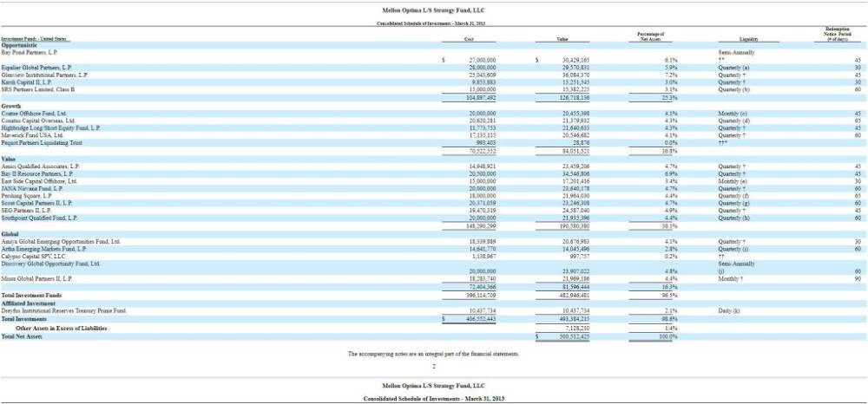Select 'East Side Capital Offshore, Ltd.'
Viewport: 868px width, 404px height.
(x=39, y=180)
